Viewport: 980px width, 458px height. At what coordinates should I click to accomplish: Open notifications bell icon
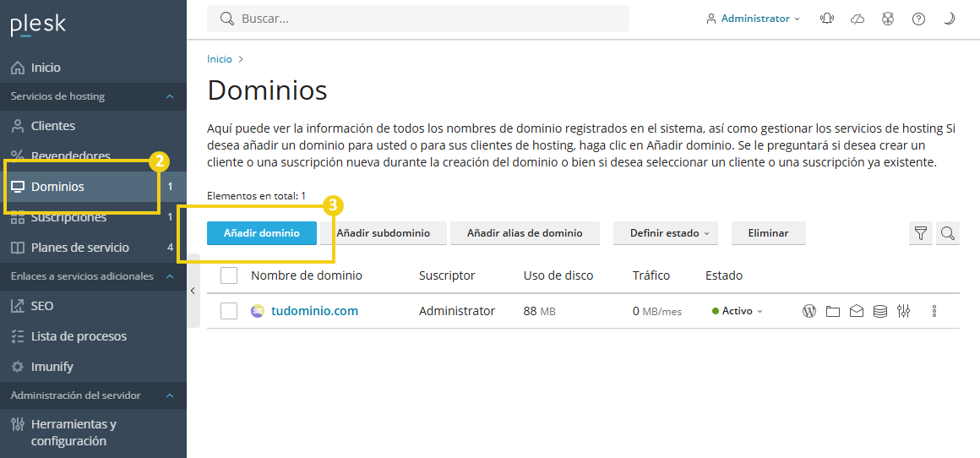point(827,19)
